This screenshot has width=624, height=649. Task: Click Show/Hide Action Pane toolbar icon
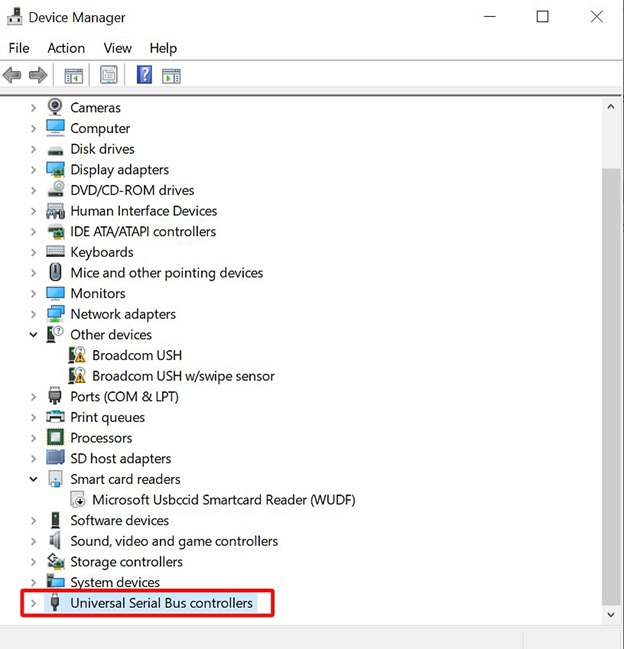click(x=171, y=76)
